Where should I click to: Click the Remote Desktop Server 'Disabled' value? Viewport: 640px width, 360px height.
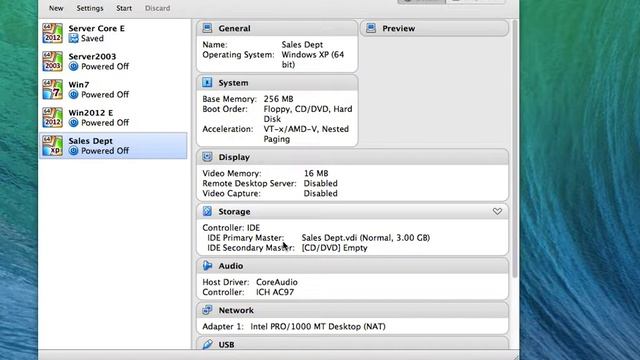pyautogui.click(x=320, y=183)
